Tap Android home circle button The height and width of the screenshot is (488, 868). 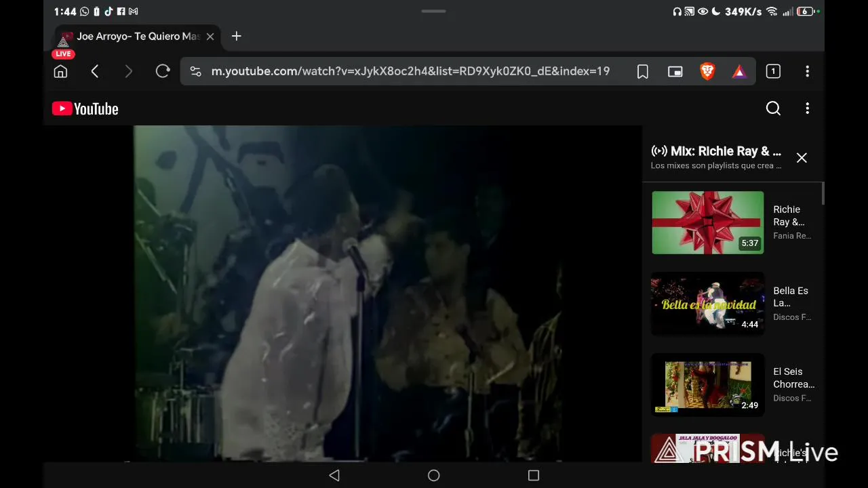434,476
